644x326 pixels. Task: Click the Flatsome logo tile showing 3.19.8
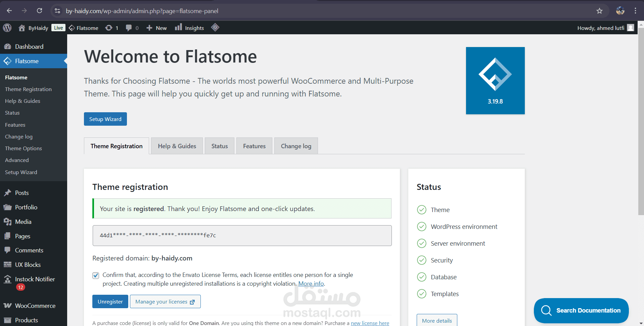click(495, 81)
